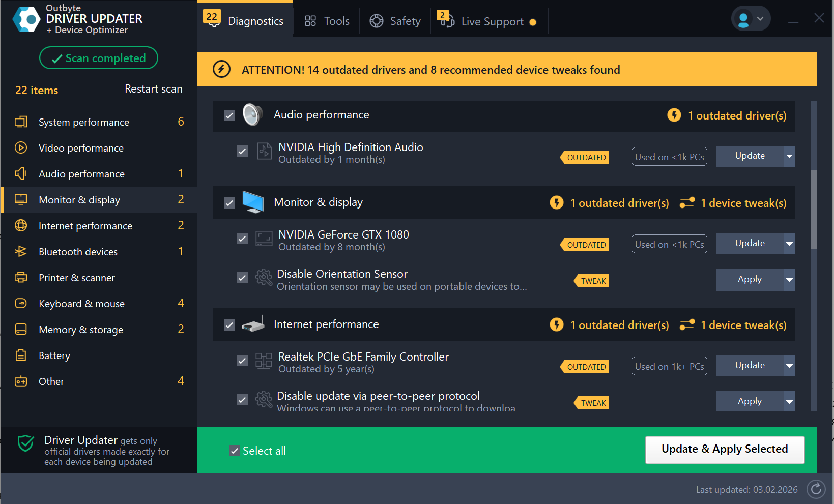This screenshot has width=834, height=504.
Task: Open the user account dropdown
Action: (751, 19)
